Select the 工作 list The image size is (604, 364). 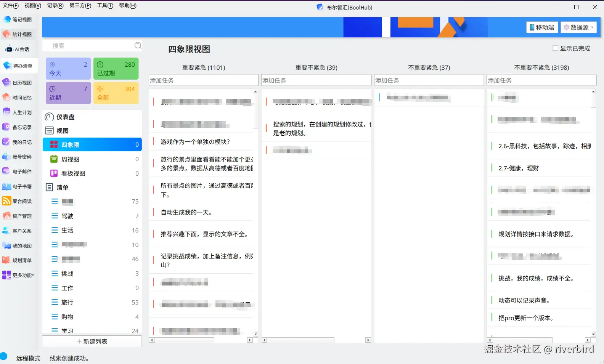[92, 288]
